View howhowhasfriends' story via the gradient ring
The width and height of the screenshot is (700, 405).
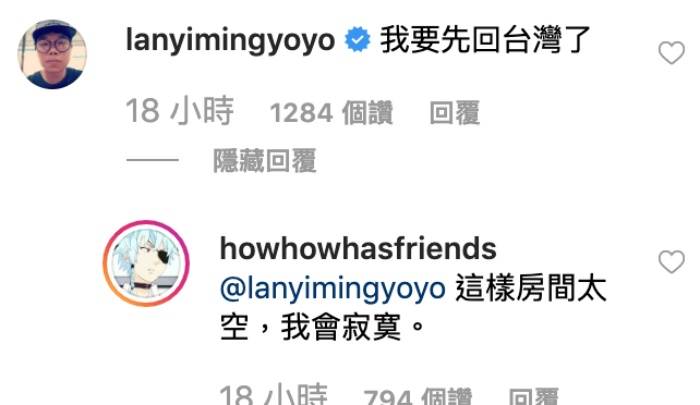click(x=146, y=263)
